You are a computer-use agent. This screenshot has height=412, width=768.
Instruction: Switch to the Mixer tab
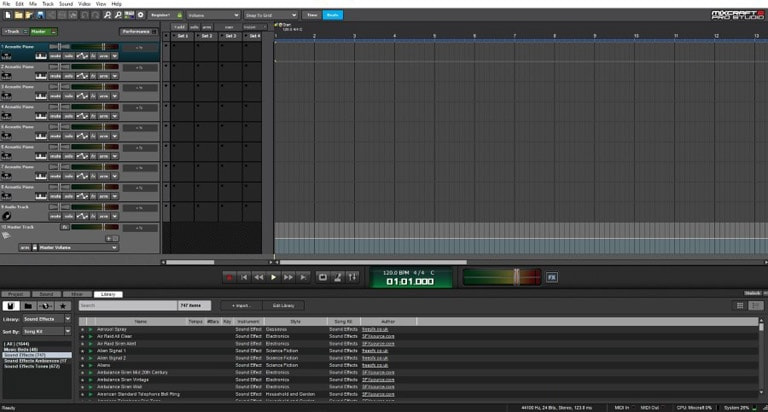[x=78, y=294]
